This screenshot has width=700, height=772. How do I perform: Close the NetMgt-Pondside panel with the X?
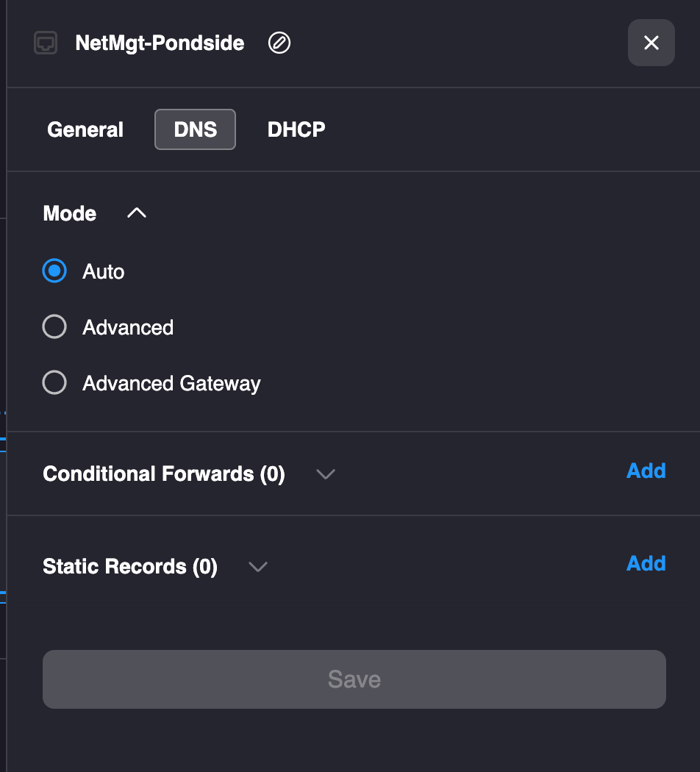(x=651, y=43)
